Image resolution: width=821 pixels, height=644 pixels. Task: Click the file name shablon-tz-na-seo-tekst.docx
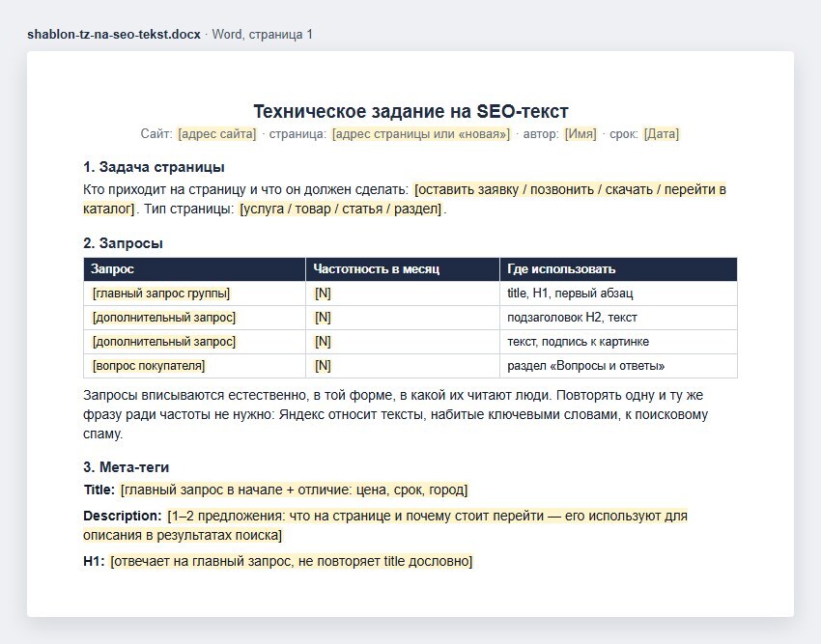pos(114,35)
